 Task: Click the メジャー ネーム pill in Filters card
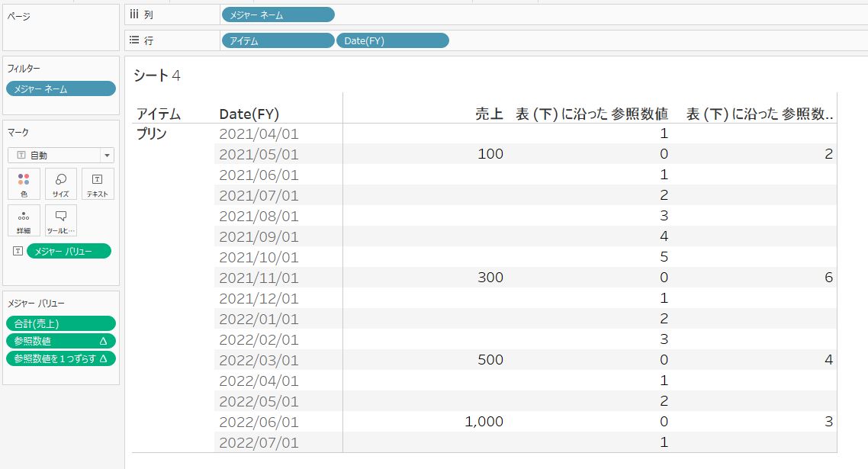(61, 89)
